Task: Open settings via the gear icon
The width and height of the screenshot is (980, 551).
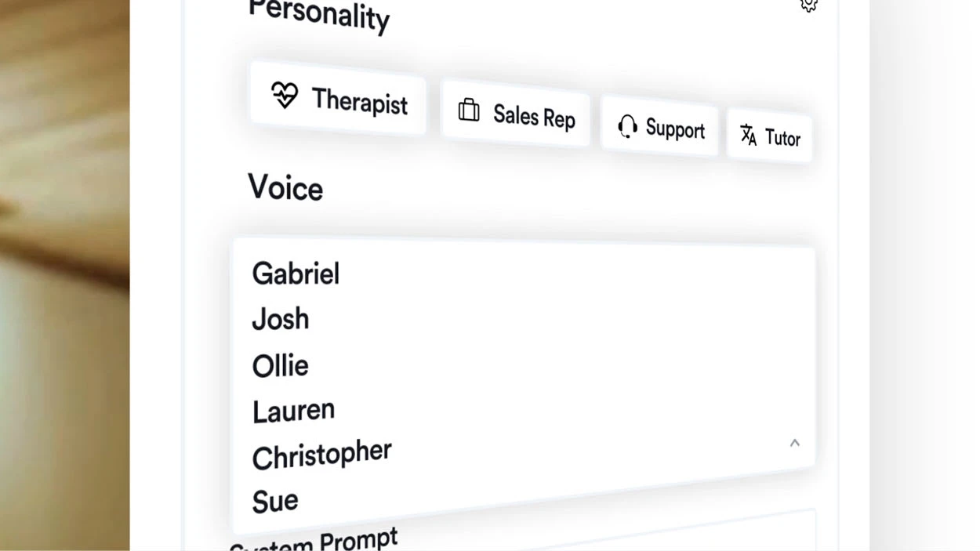Action: point(809,5)
